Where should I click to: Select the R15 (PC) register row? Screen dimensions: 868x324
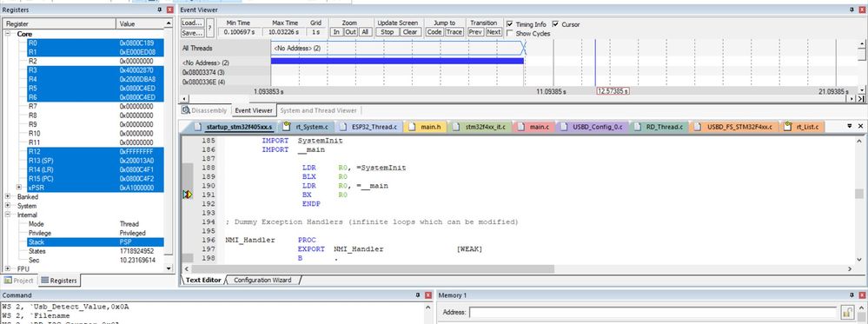click(96, 179)
